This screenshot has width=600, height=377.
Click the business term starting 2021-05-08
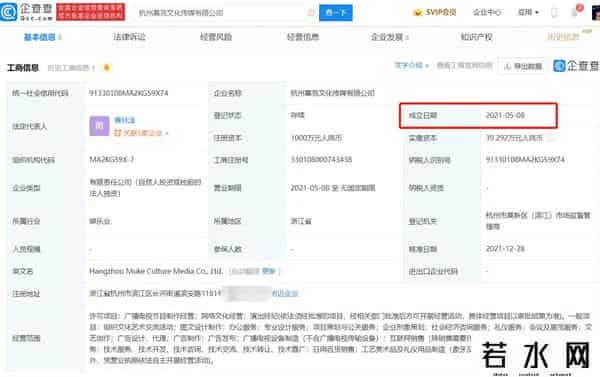pos(333,188)
